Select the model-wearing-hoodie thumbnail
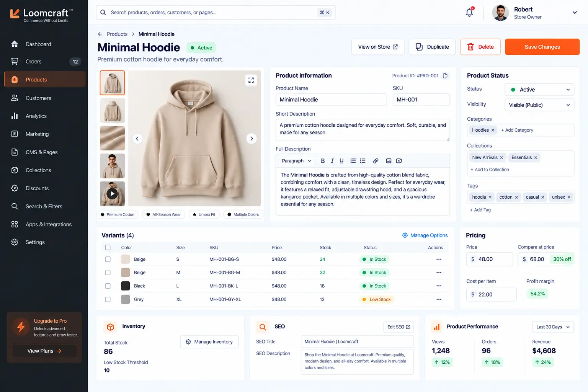This screenshot has height=392, width=588. coord(112,166)
